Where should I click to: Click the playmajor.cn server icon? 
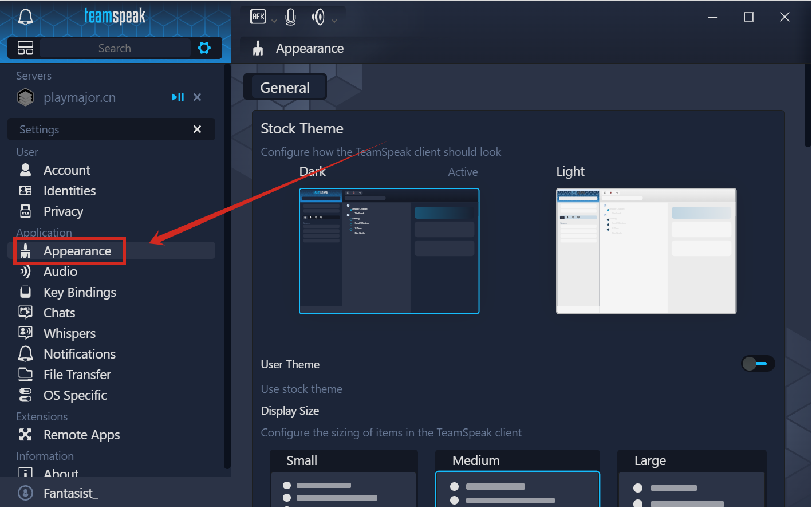coord(25,97)
